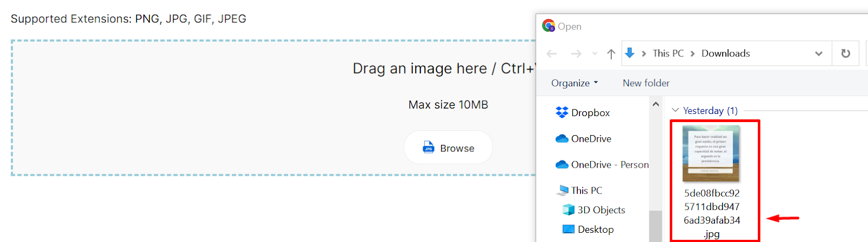Screen dimensions: 868x242
Task: Click the Desktop icon in sidebar
Action: (x=568, y=230)
